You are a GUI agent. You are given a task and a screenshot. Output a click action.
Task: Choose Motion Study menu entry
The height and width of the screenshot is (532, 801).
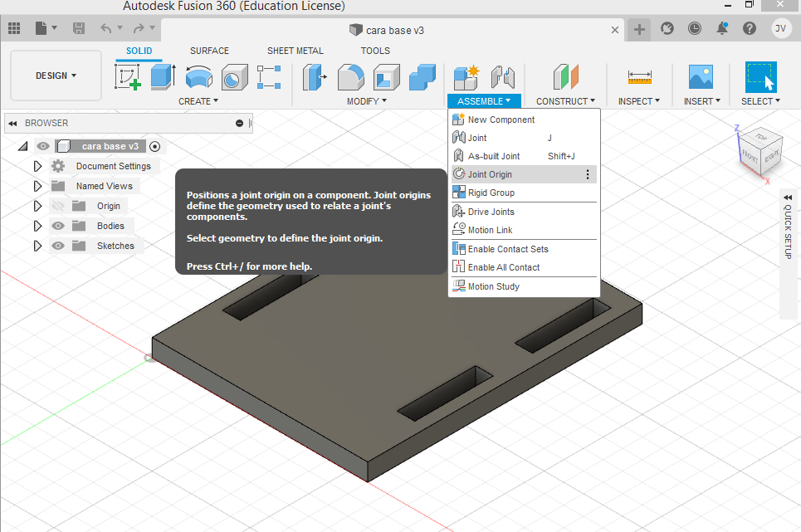point(523,286)
